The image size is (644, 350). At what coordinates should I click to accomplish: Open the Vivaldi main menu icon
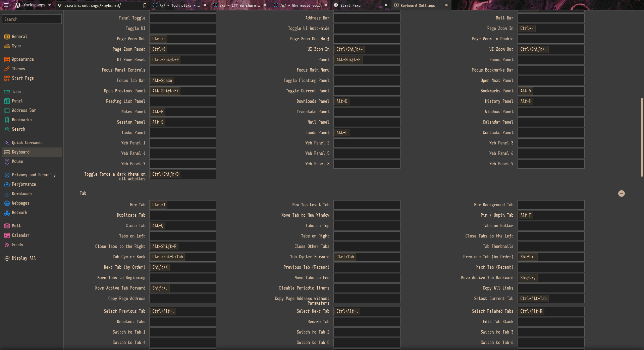click(x=6, y=5)
